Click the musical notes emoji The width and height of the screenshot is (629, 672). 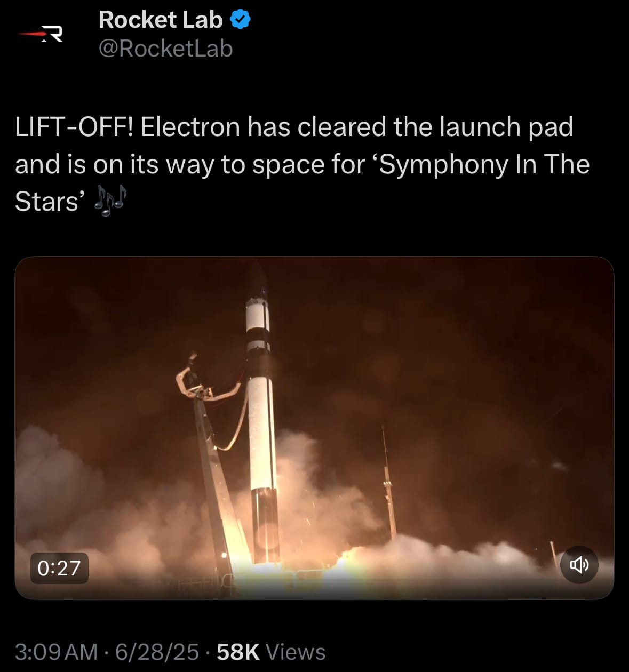(x=110, y=201)
